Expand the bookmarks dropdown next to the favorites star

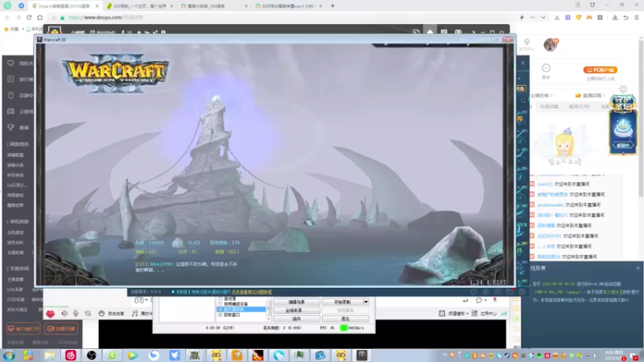click(23, 29)
